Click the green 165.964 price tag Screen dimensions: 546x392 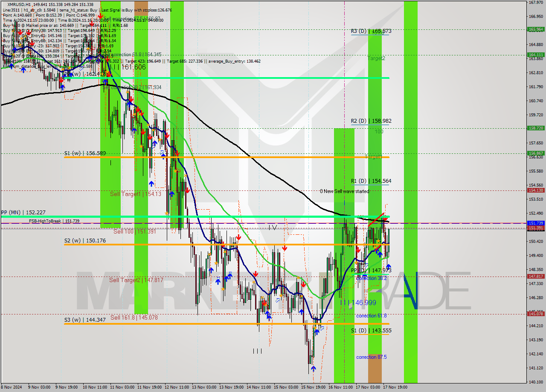click(x=536, y=29)
